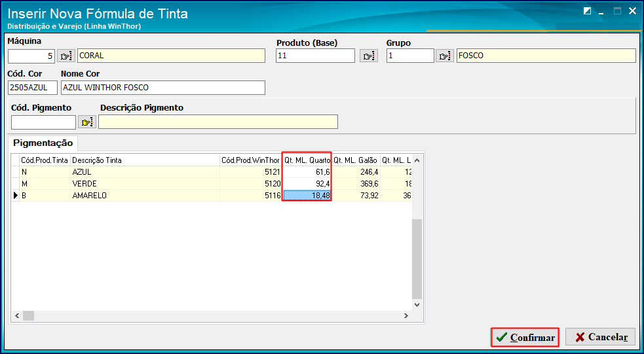Click the Galão value 73,92

(x=356, y=196)
